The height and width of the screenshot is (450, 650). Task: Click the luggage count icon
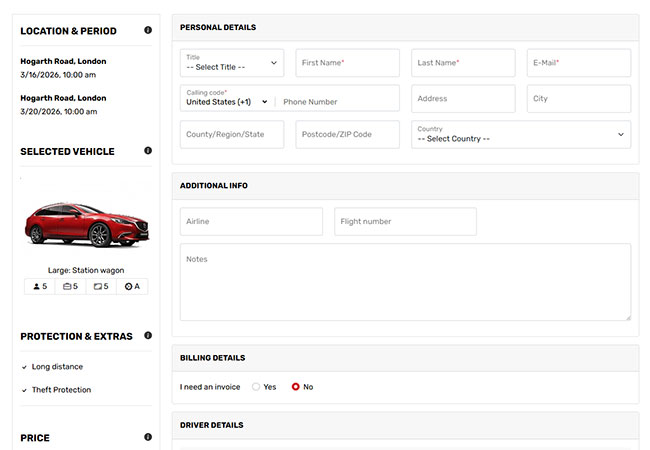(x=67, y=286)
